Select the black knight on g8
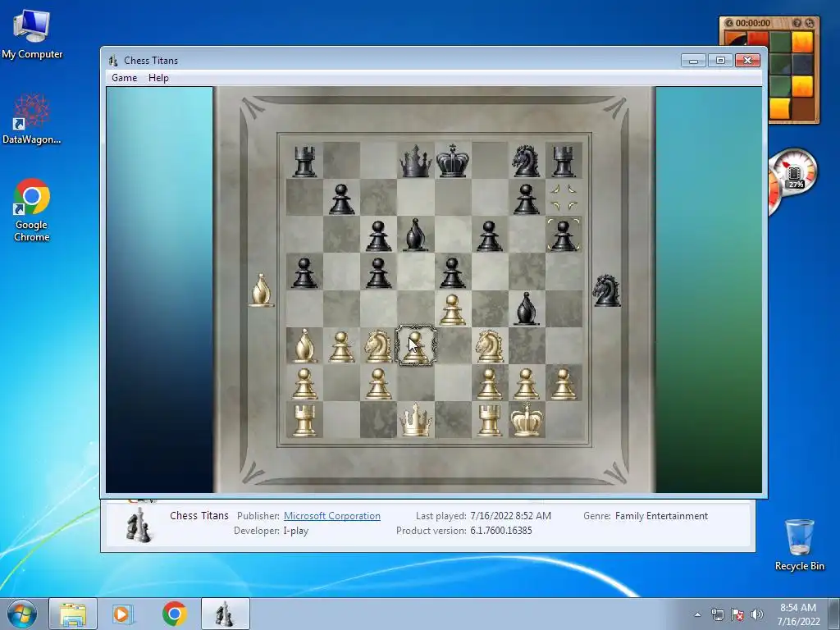840x630 pixels. [526, 160]
